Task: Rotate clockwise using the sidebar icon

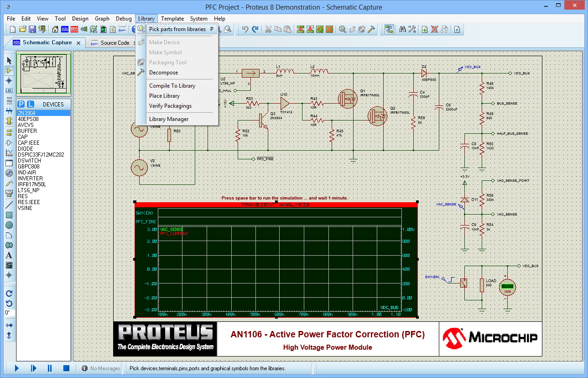Action: point(9,294)
